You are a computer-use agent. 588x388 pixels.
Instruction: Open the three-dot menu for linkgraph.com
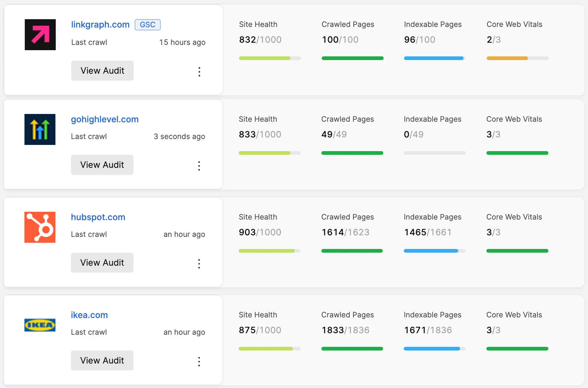tap(199, 72)
